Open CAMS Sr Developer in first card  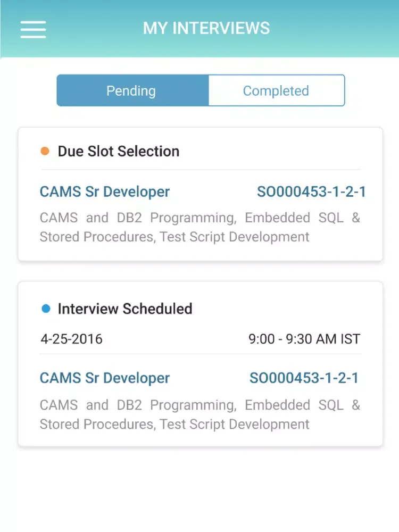tap(104, 192)
